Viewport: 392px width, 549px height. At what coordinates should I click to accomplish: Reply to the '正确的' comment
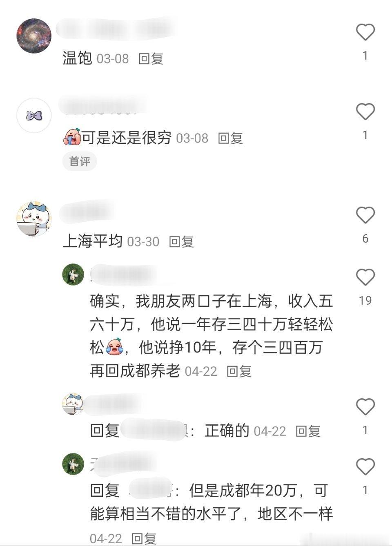coord(308,431)
